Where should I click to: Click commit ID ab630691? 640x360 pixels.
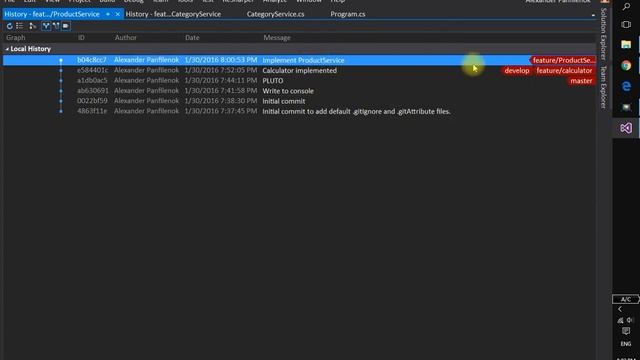[93, 91]
